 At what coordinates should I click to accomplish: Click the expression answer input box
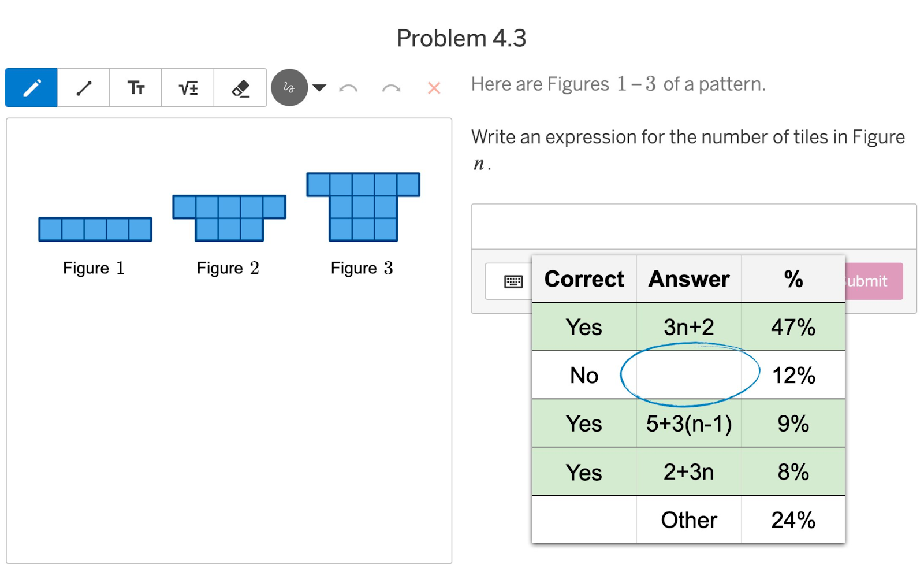pos(694,226)
